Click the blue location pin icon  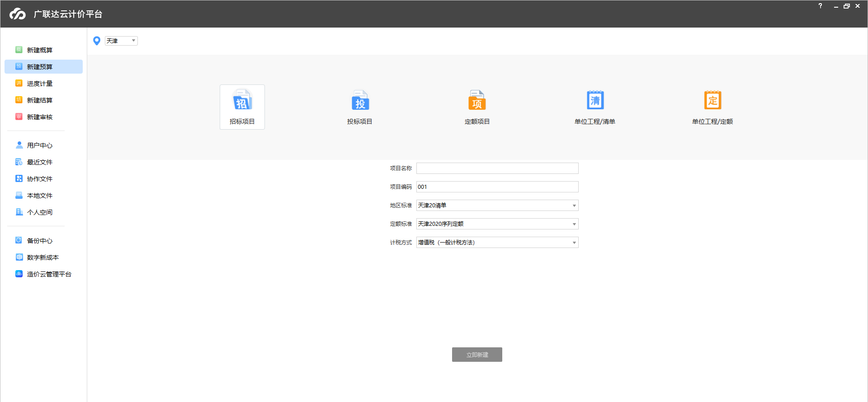[x=97, y=41]
